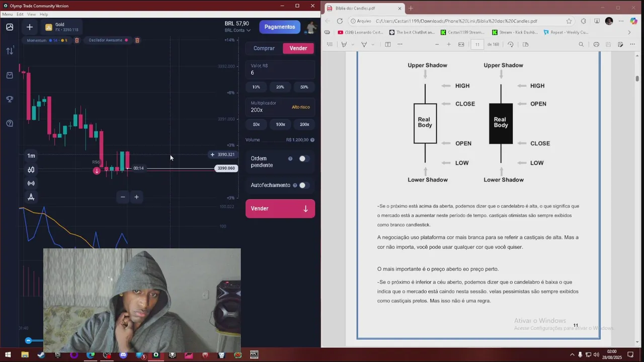Select the PDF highlight tool
The height and width of the screenshot is (362, 644).
tap(344, 44)
